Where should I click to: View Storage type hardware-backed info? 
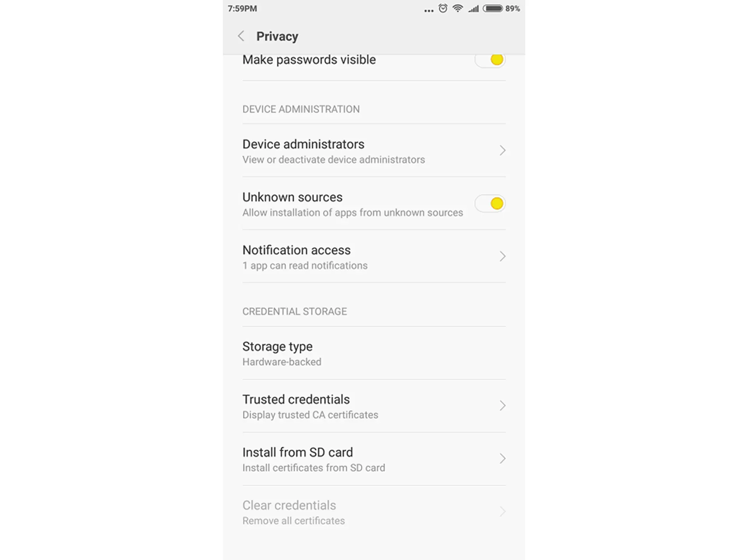click(x=373, y=353)
